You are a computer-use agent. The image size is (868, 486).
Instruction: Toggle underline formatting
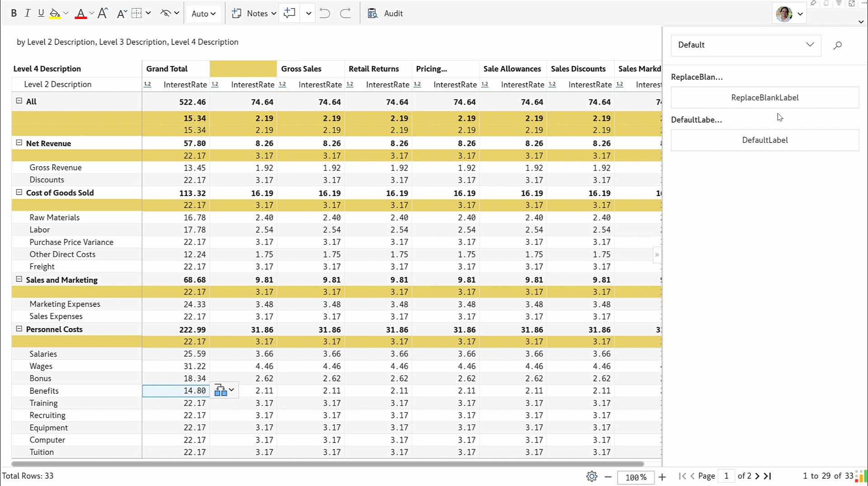[41, 14]
